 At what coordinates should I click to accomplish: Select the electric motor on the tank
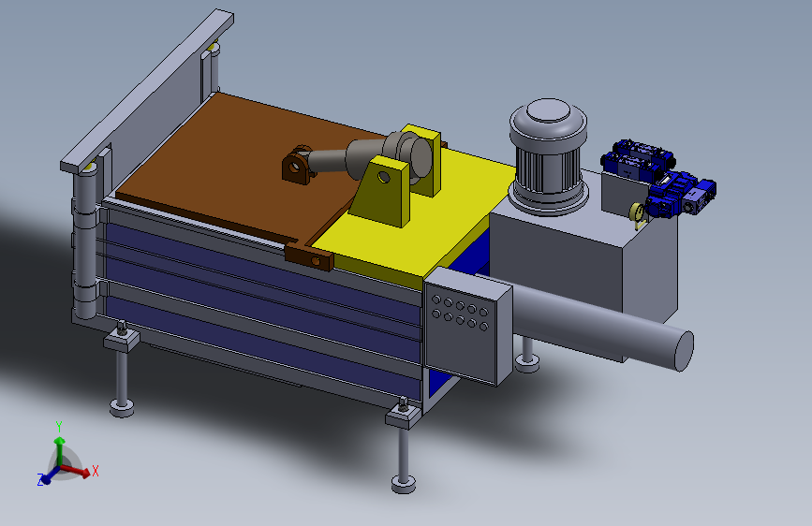point(548,156)
